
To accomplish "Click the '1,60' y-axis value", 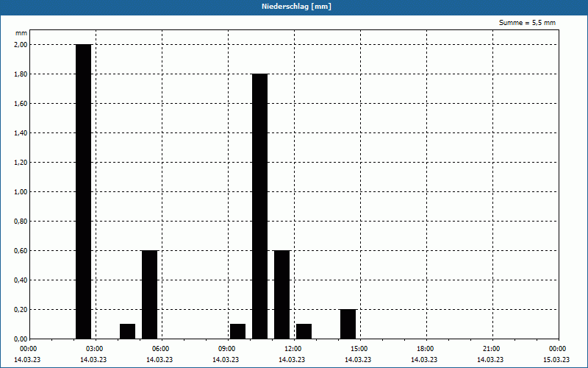I will point(21,104).
